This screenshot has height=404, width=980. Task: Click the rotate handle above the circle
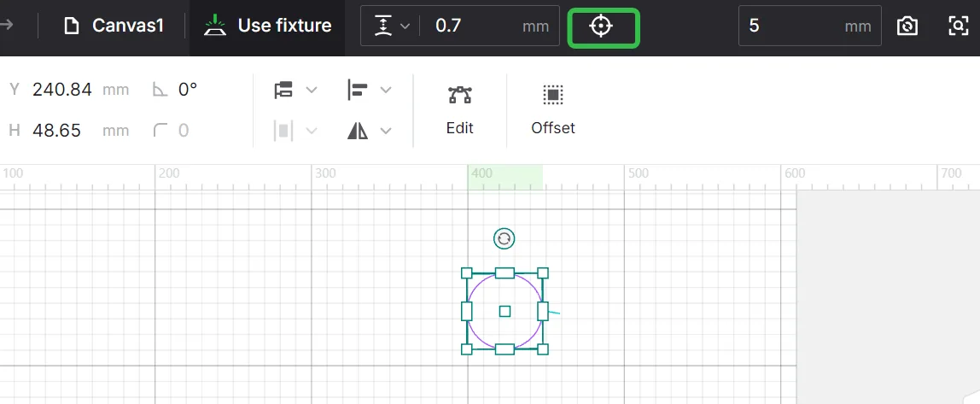[504, 238]
